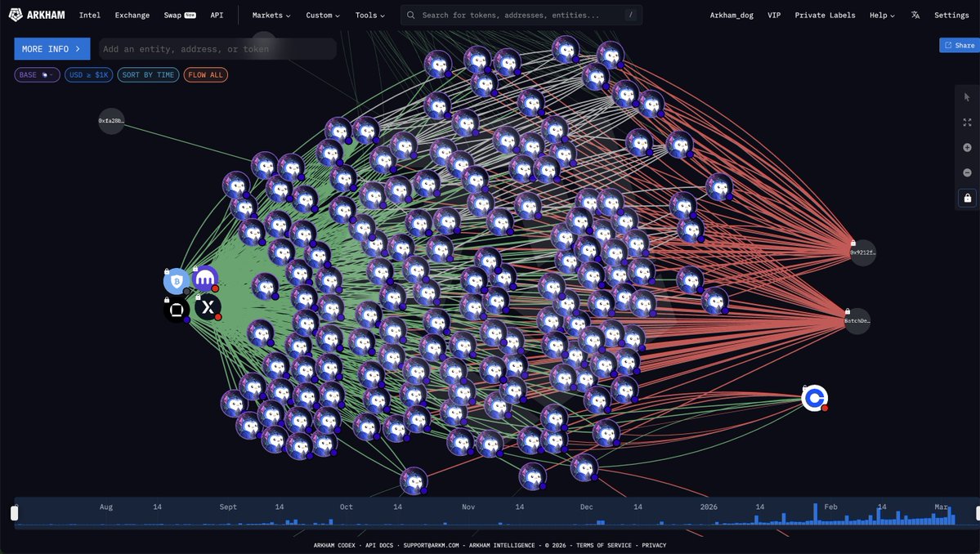
Task: Click the Share button
Action: pyautogui.click(x=960, y=45)
